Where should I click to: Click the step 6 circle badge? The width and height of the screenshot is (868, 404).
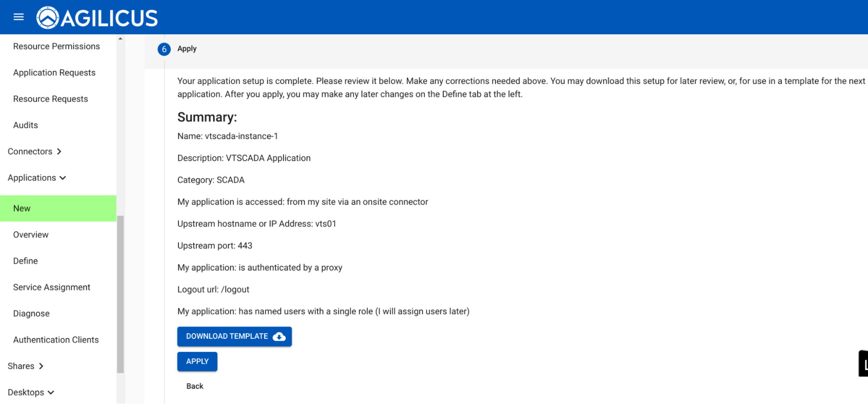pyautogui.click(x=164, y=49)
